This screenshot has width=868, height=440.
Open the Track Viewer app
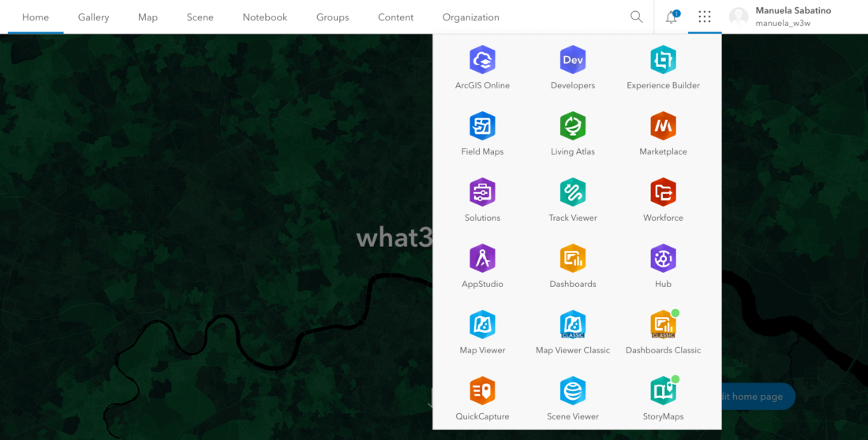coord(572,200)
